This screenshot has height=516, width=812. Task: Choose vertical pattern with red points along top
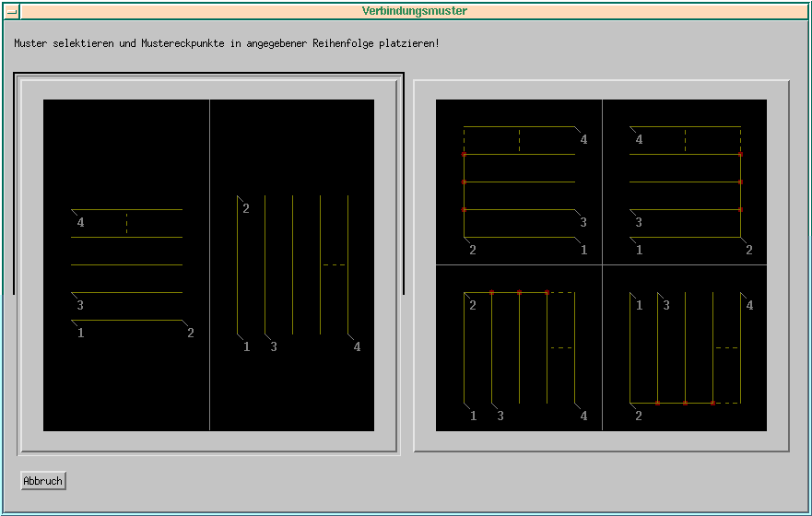click(519, 347)
